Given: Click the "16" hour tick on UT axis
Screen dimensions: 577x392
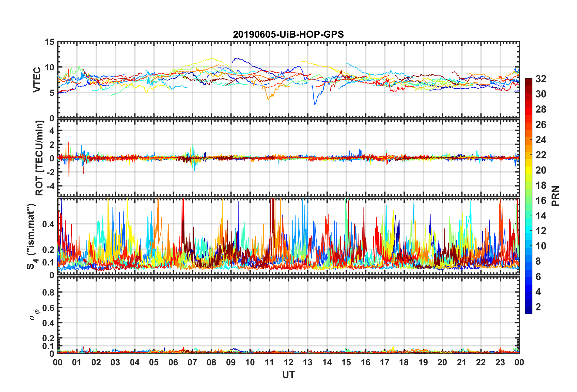Looking at the screenshot, I should (x=366, y=363).
